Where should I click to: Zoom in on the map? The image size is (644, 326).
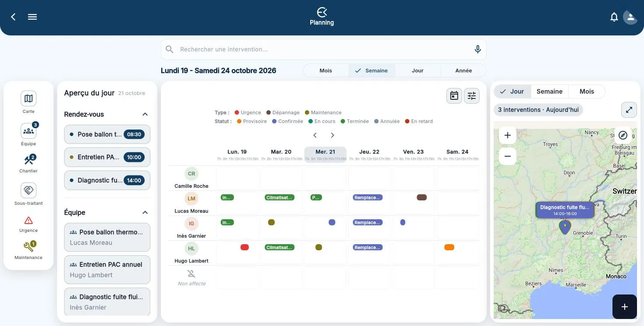tap(508, 135)
